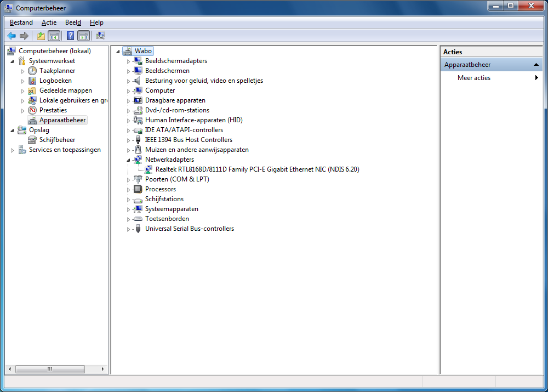Collapse the Netwerkadapters node

coord(129,160)
